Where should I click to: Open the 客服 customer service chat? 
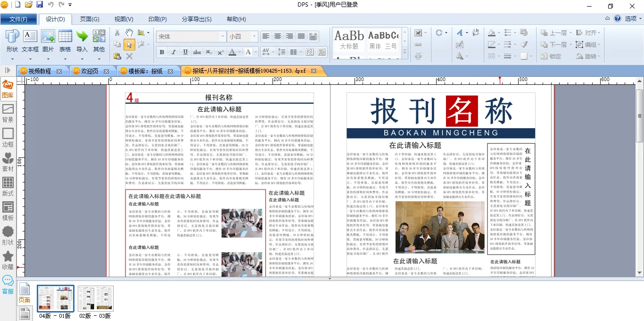coord(8,285)
